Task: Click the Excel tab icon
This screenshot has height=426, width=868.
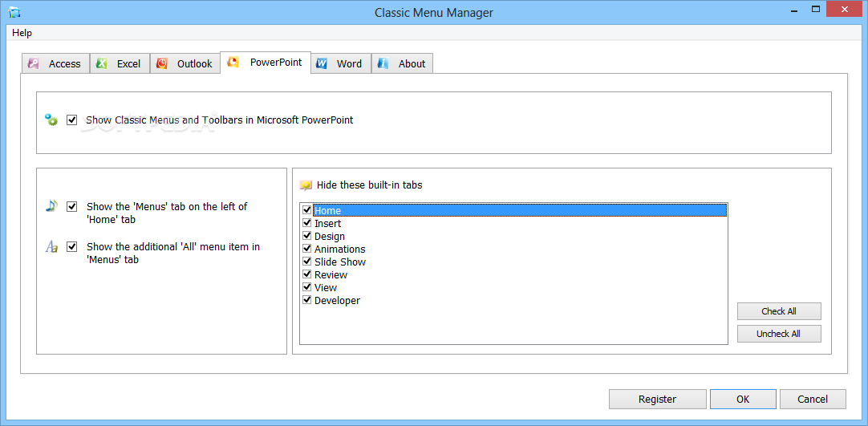Action: pos(101,63)
